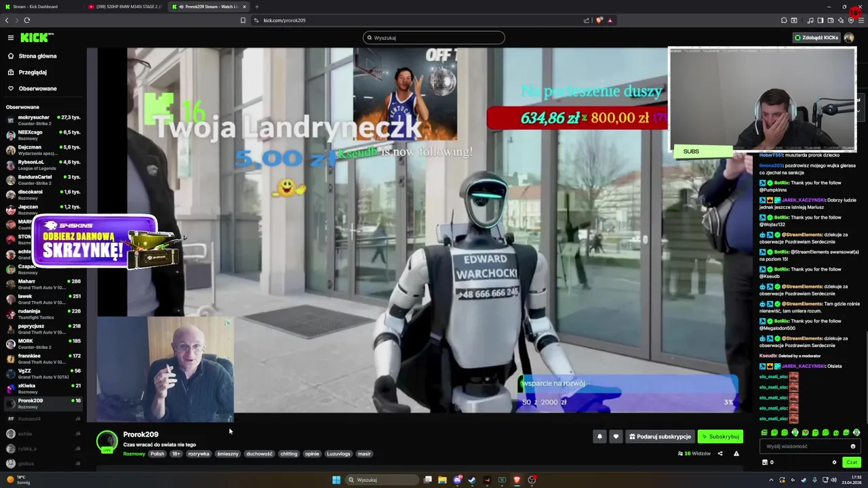868x488 pixels.
Task: Open Przeglądaj in the sidebar
Action: (33, 73)
